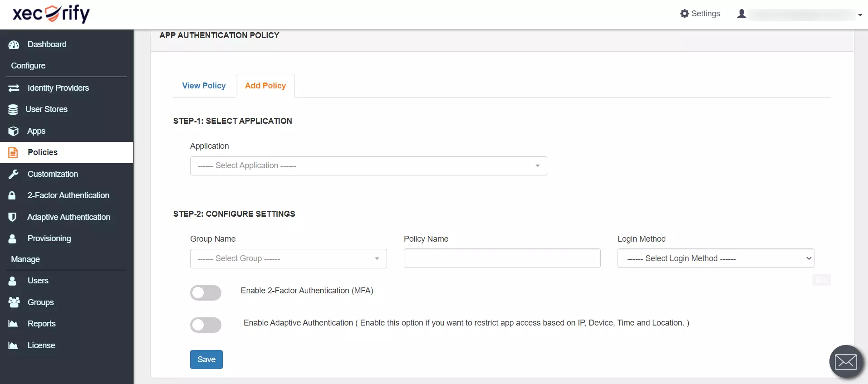
Task: Expand the account menu caret
Action: pos(860,15)
